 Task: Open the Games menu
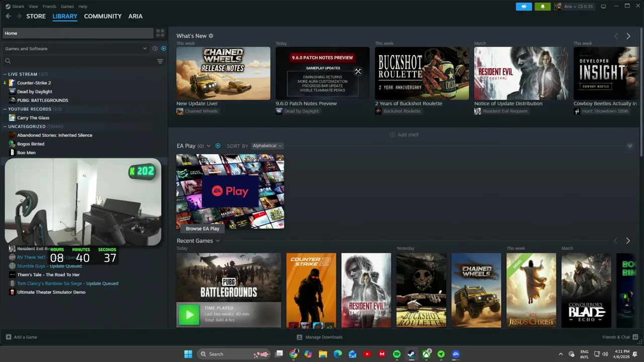click(x=67, y=7)
